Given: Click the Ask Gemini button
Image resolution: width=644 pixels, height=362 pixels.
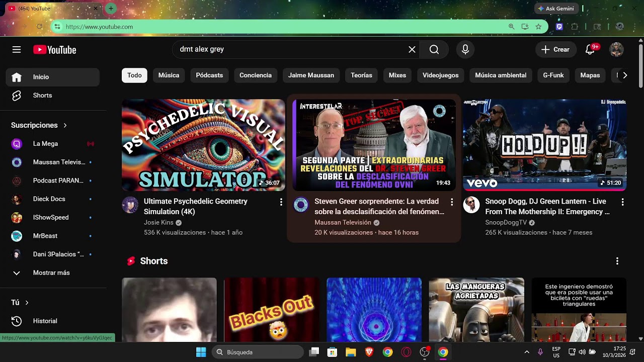Looking at the screenshot, I should [x=556, y=9].
